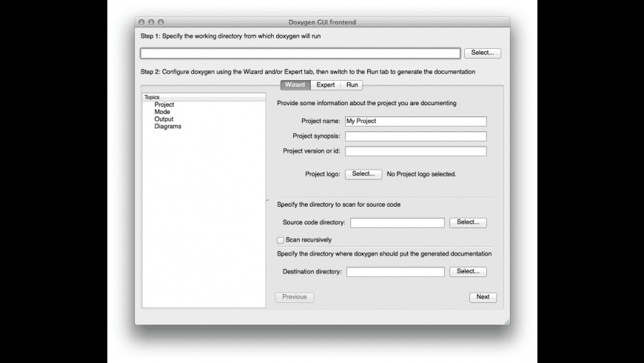644x363 pixels.
Task: Switch to the Expert tab
Action: (325, 84)
